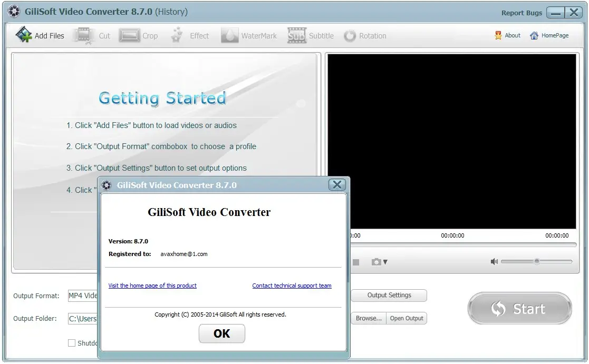Open 'Visit the home page of this product' link
The image size is (589, 364).
[152, 286]
